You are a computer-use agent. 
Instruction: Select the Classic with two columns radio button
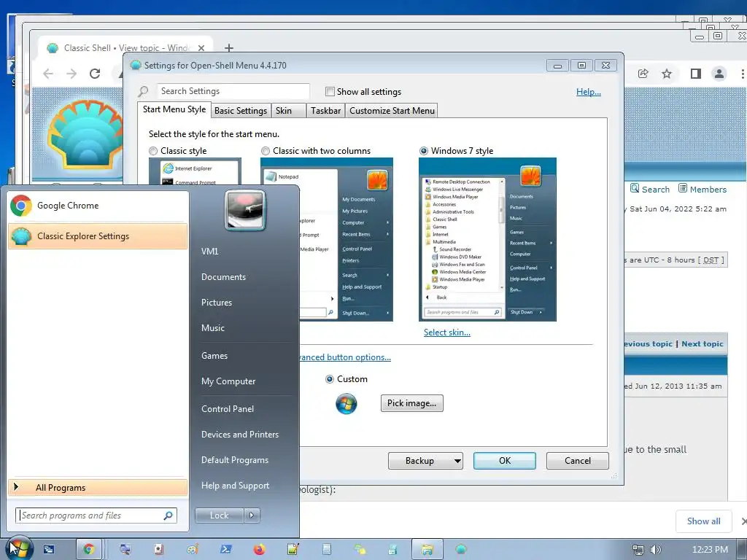point(266,151)
